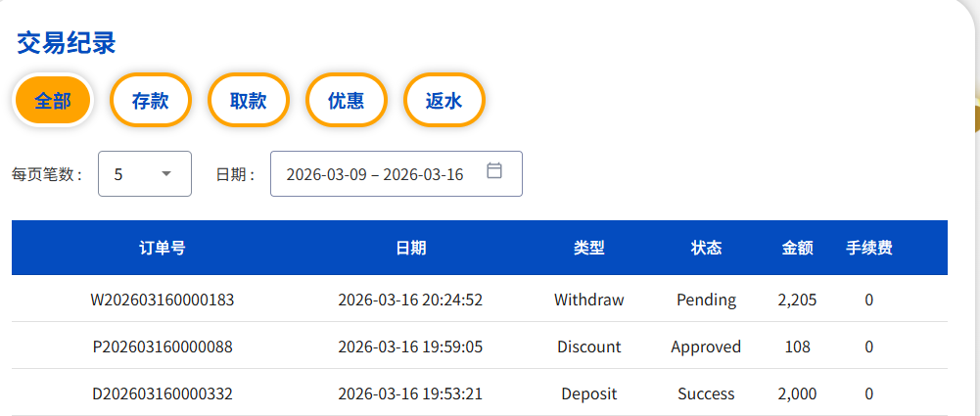This screenshot has width=980, height=416.
Task: Select order number W202603160000183
Action: pyautogui.click(x=163, y=300)
